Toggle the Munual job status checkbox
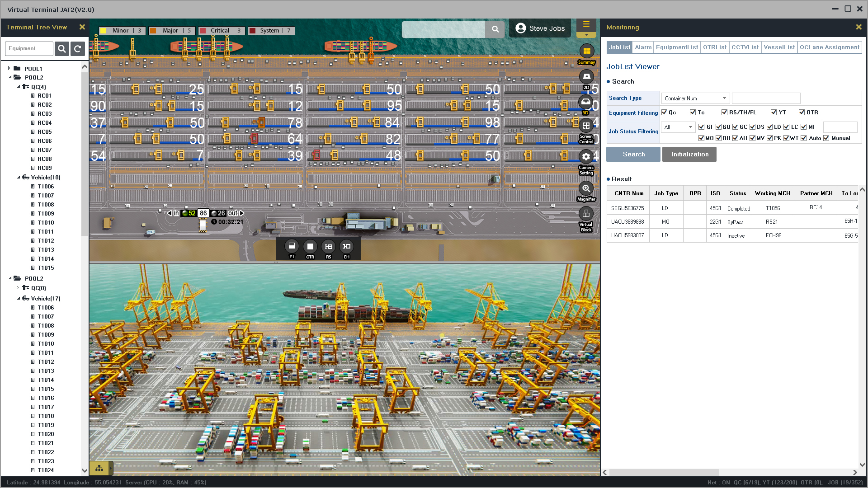 point(826,138)
